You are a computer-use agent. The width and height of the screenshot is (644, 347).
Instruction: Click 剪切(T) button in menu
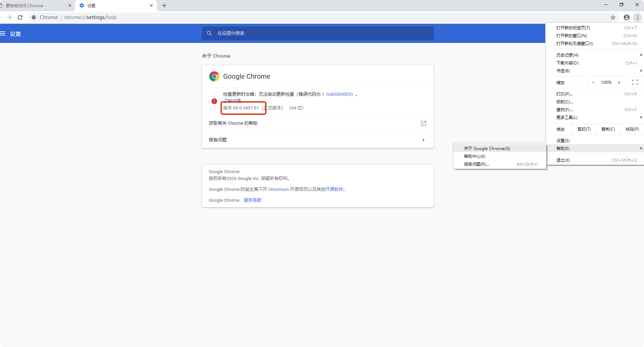pyautogui.click(x=584, y=129)
